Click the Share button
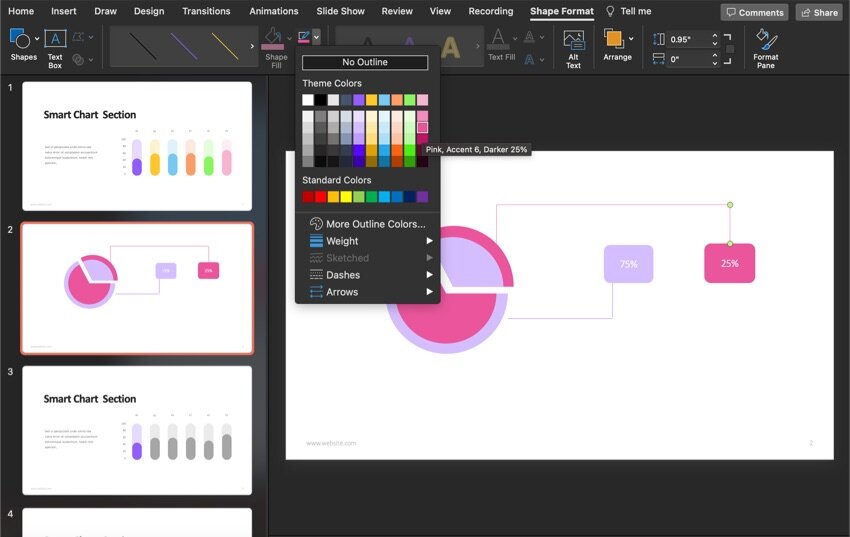This screenshot has height=537, width=850. 818,12
